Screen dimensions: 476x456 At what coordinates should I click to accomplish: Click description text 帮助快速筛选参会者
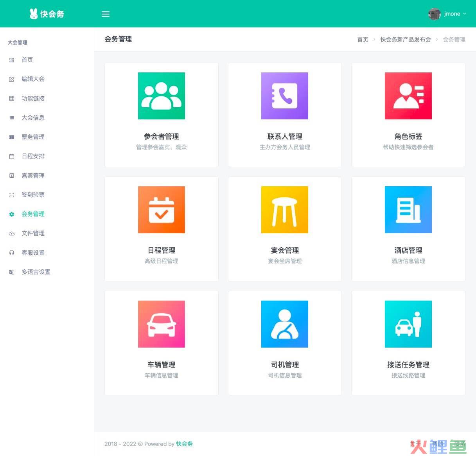(x=408, y=147)
